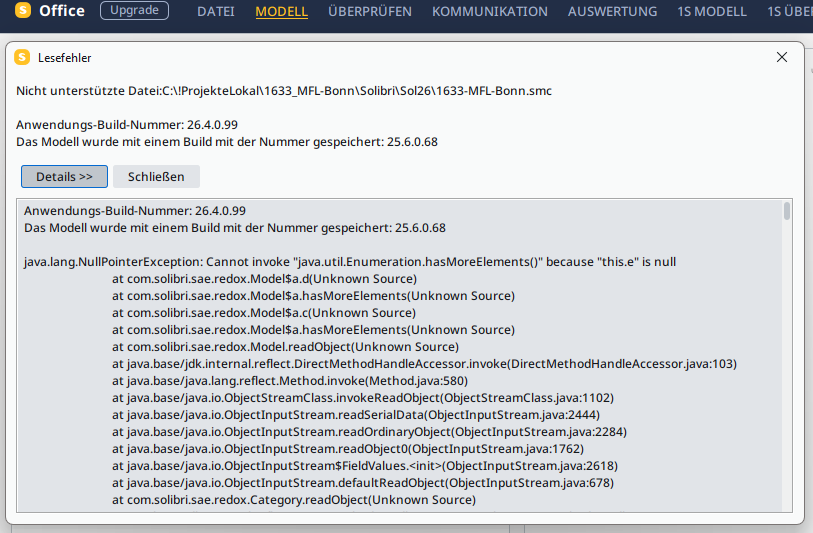Open the KOMMUNIKATION tab

(x=489, y=11)
